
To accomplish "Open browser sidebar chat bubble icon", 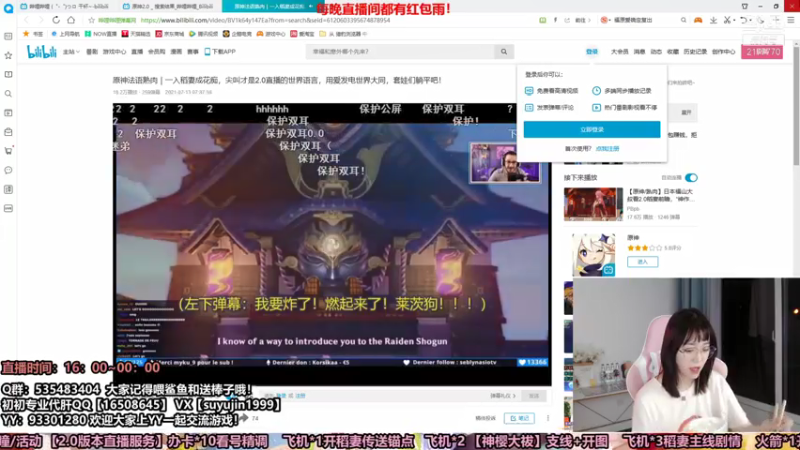I will [8, 170].
